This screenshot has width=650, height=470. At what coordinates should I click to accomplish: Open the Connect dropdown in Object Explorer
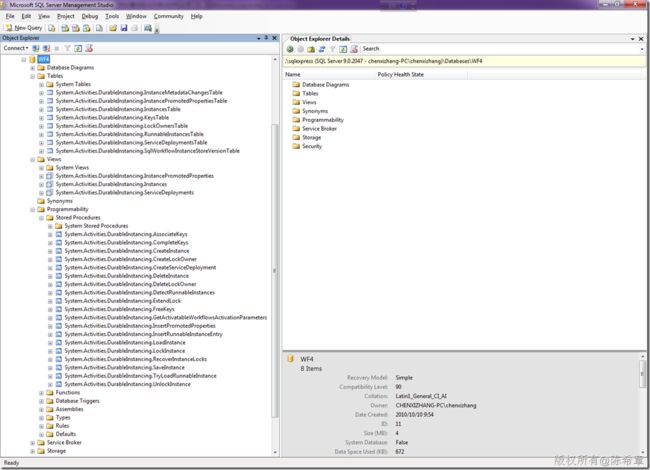coord(16,48)
